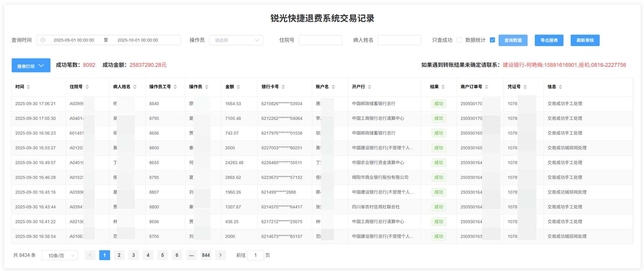Screen dimensions: 644x271
Task: Disable the 数据统计 checkbox
Action: [x=492, y=40]
